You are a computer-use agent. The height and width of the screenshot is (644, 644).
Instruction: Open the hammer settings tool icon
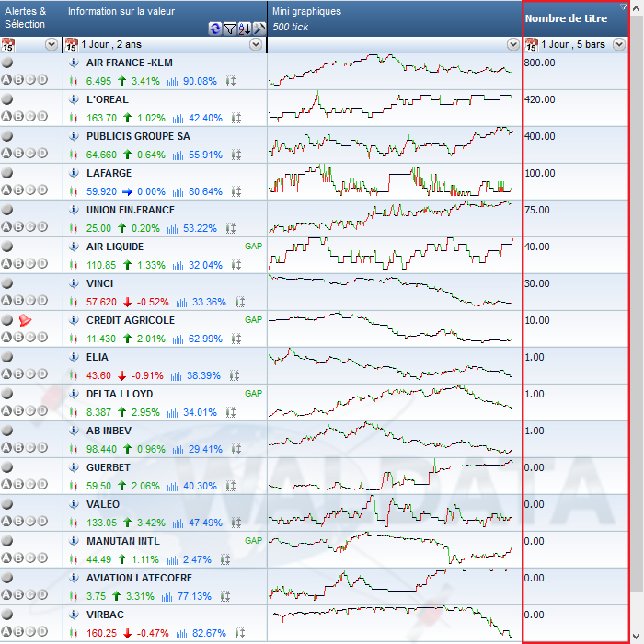259,29
